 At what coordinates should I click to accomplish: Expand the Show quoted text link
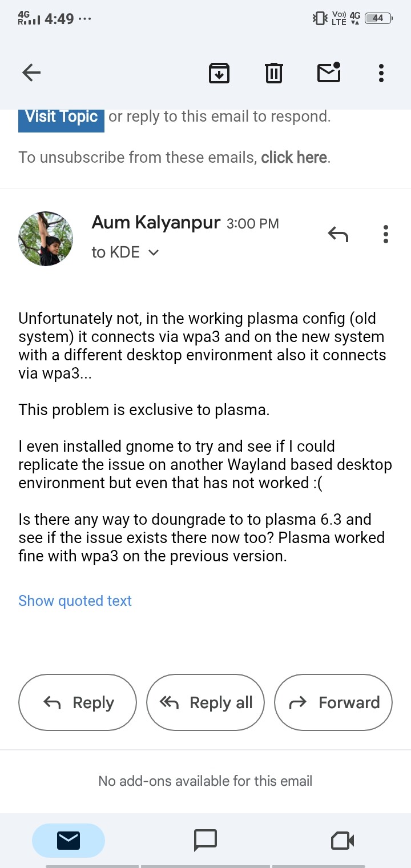(x=75, y=601)
